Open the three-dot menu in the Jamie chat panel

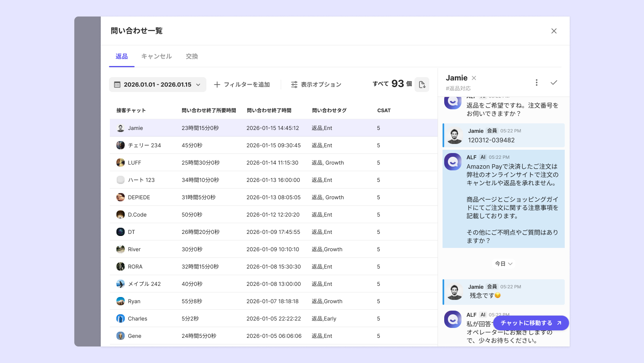click(536, 82)
